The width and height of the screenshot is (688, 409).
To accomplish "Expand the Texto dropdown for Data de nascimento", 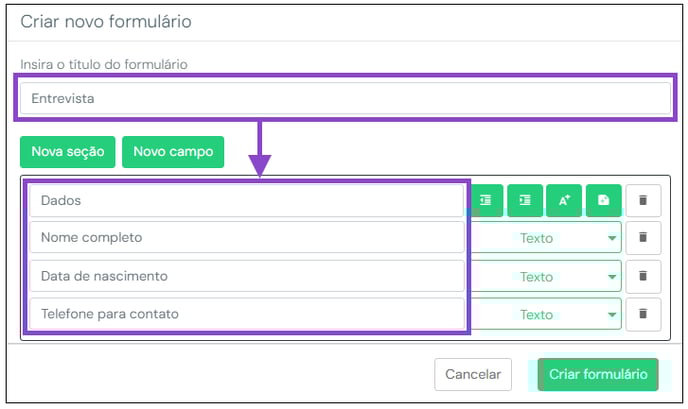I will (546, 276).
